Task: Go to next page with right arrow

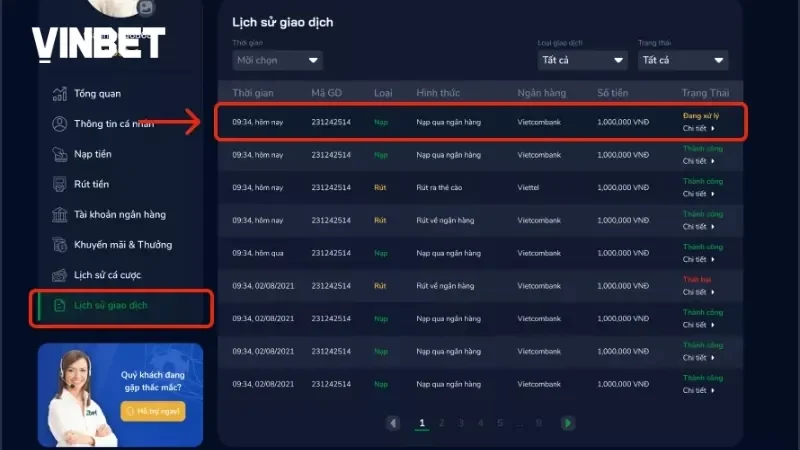Action: [568, 423]
